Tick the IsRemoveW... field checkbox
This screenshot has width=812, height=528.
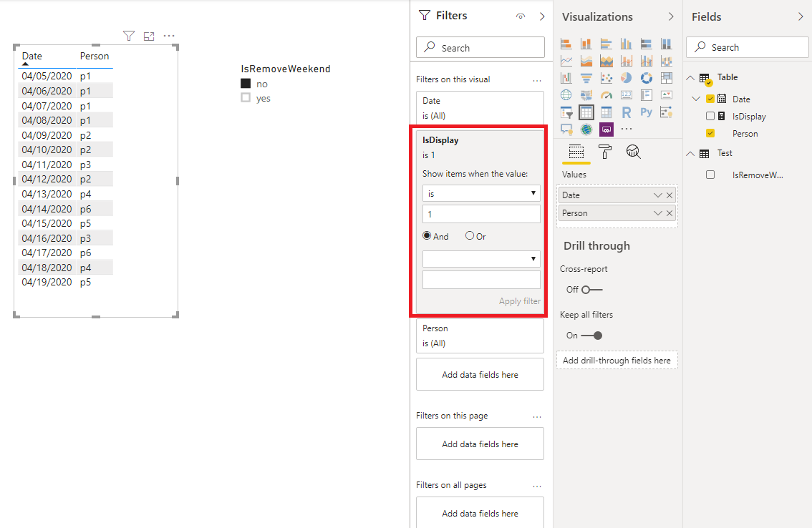point(710,175)
